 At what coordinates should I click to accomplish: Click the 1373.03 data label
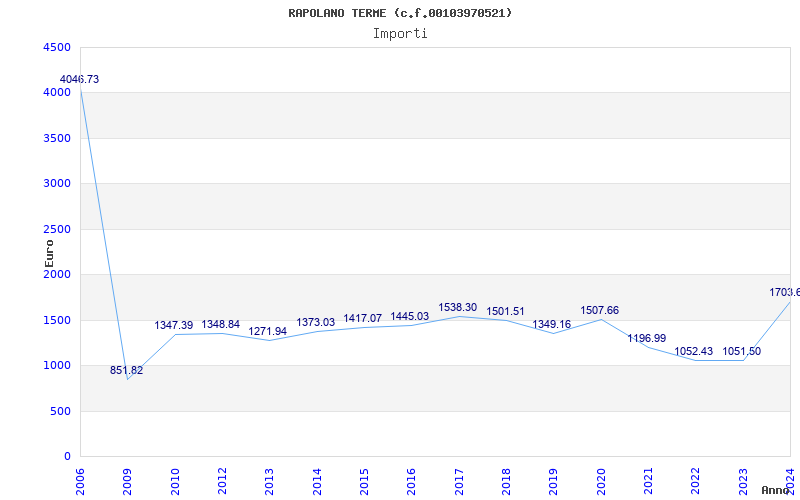(316, 322)
